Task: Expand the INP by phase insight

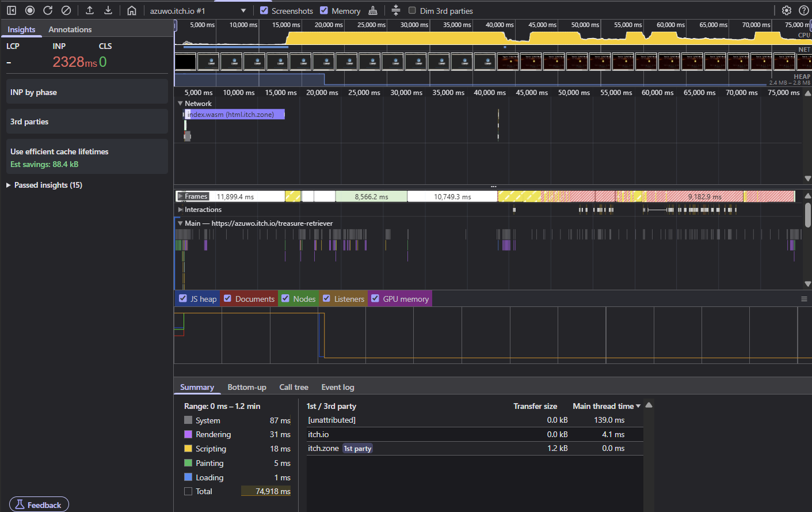Action: coord(87,92)
